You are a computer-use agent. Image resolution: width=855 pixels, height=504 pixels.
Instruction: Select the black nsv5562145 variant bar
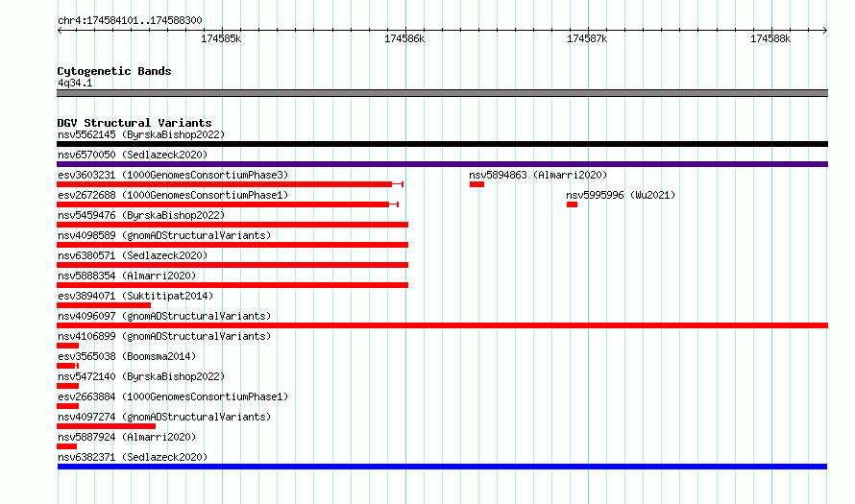442,144
